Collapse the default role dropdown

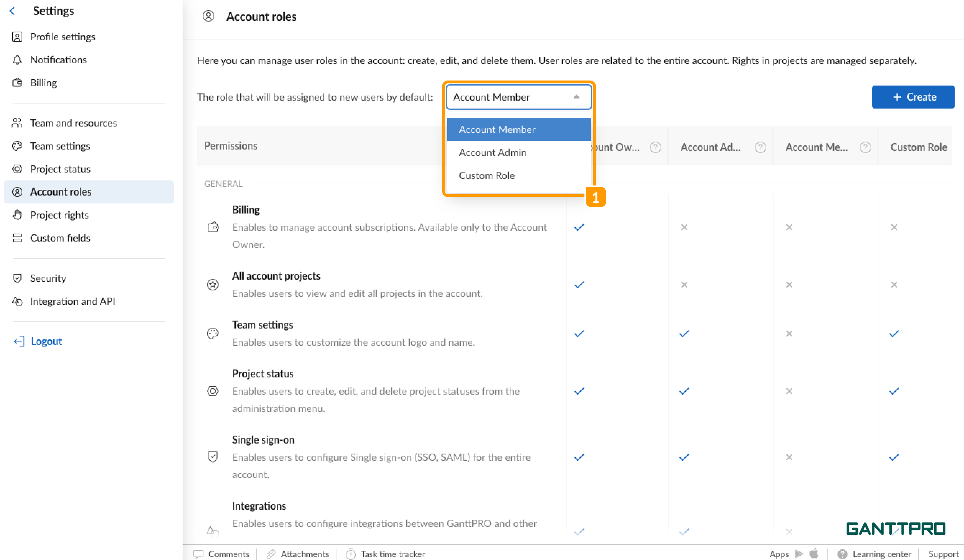point(576,97)
